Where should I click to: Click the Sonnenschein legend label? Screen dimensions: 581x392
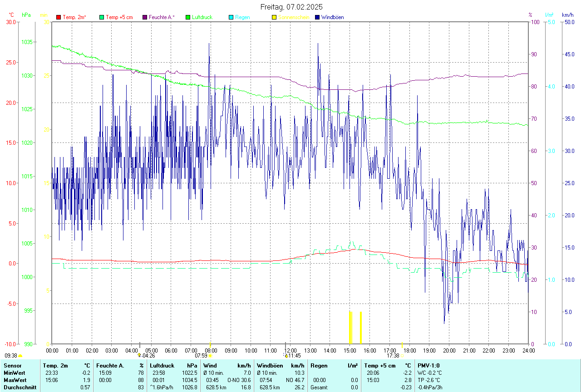point(294,17)
